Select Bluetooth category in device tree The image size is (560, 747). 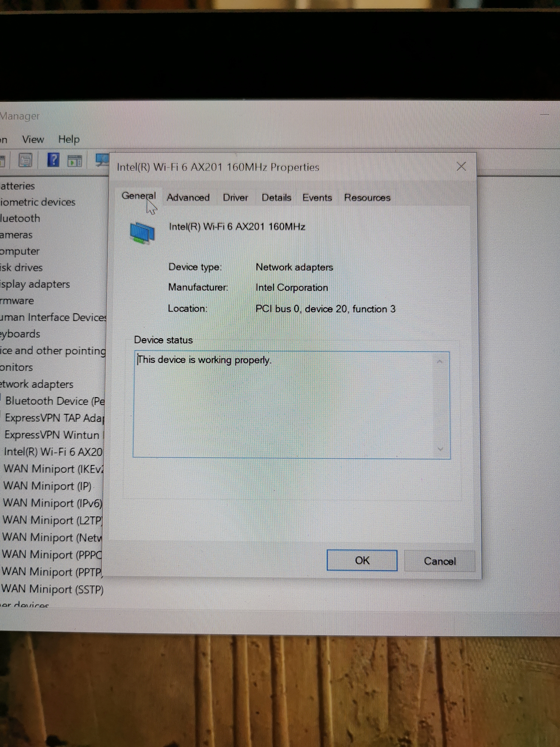click(x=20, y=219)
